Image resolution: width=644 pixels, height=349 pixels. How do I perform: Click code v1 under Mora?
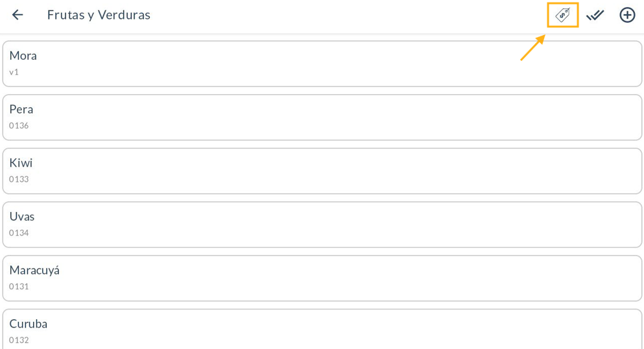[14, 72]
